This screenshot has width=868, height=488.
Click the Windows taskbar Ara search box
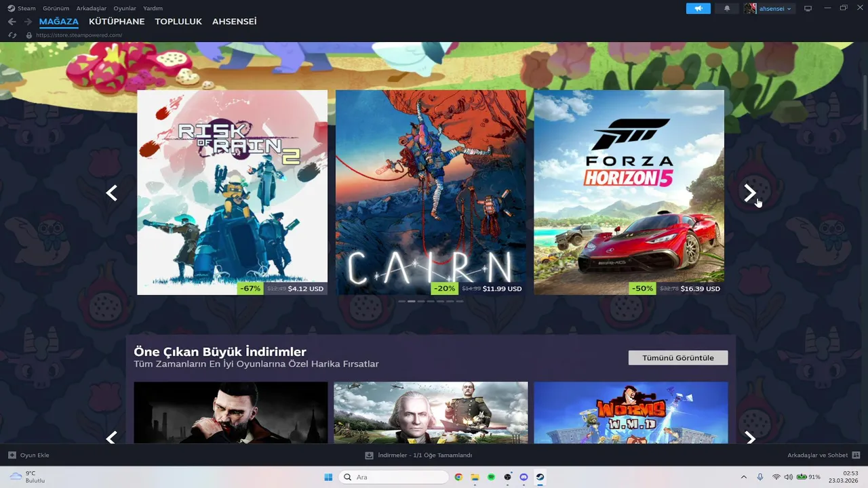[x=393, y=477]
